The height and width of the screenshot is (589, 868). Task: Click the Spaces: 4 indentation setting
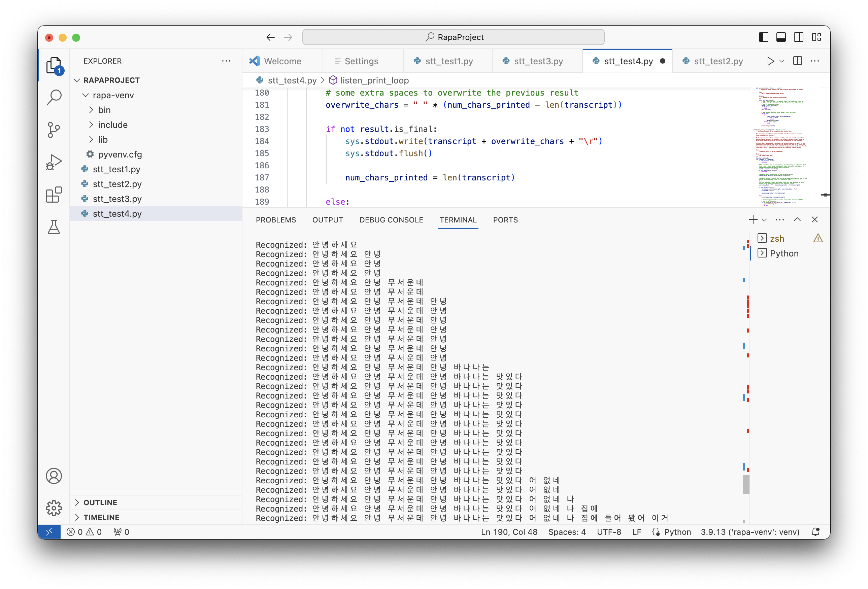pos(567,532)
